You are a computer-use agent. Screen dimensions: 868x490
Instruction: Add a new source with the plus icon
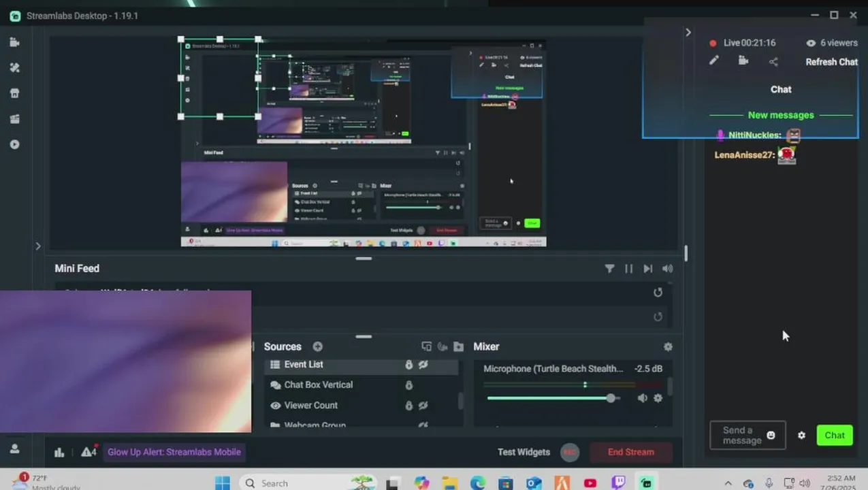(x=317, y=346)
